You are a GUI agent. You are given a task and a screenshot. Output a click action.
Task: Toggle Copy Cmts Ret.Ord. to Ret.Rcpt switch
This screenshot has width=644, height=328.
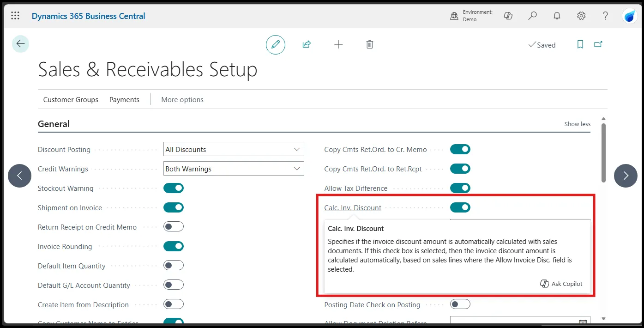point(460,169)
